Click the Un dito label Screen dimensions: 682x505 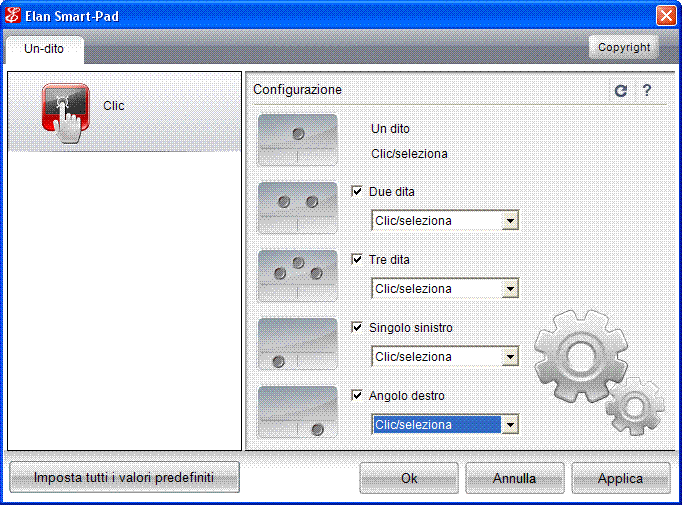390,129
